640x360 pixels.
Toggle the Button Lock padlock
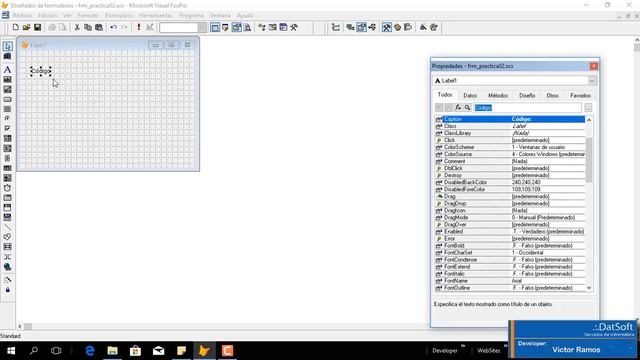(7, 289)
